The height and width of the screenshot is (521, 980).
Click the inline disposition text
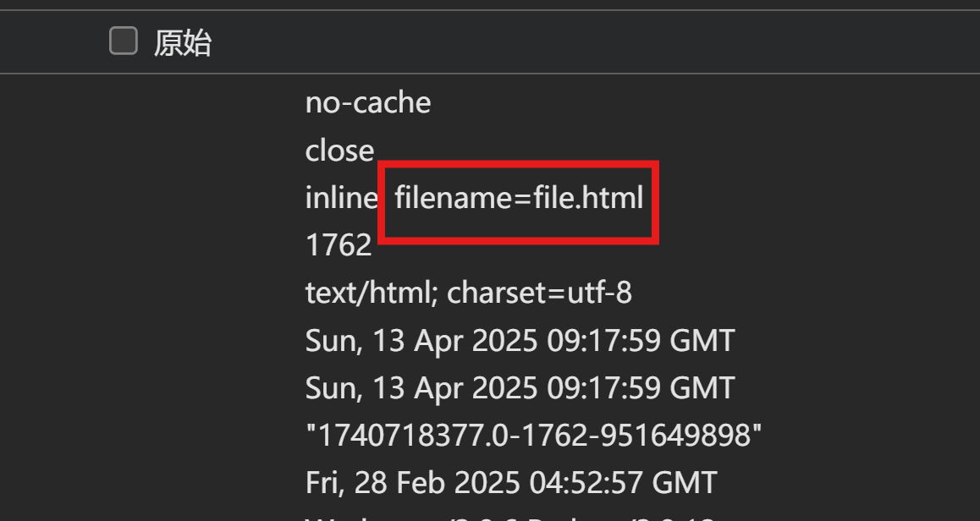pos(341,198)
